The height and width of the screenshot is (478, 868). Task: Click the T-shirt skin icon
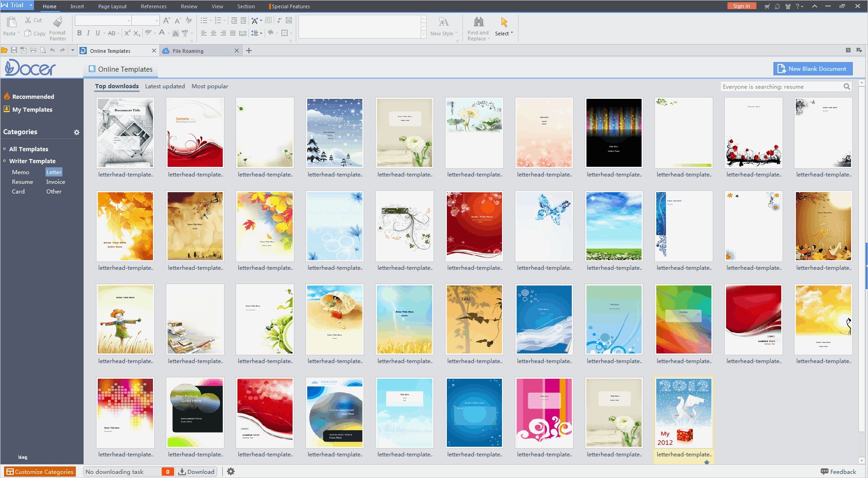[788, 6]
